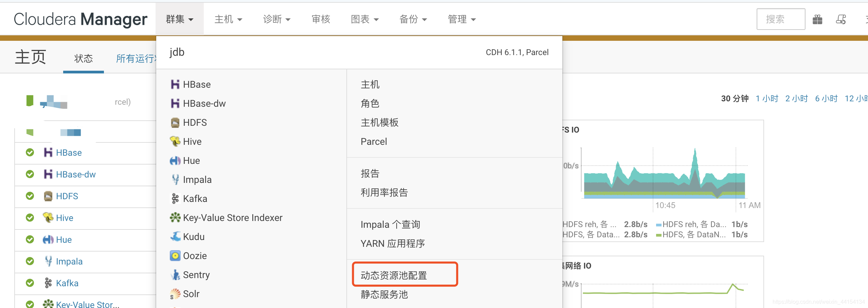Select HBase in the cluster dropdown
Screen dimensions: 868x308
coord(197,84)
